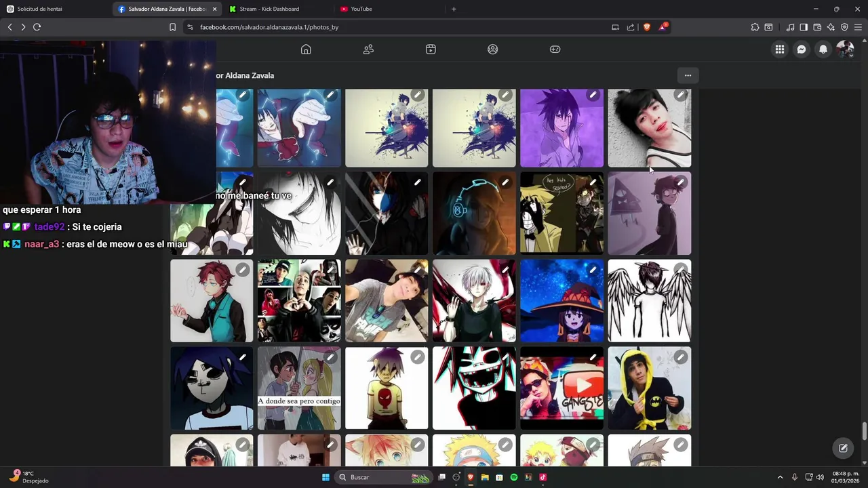
Task: Open browser hamburger main menu
Action: [858, 27]
